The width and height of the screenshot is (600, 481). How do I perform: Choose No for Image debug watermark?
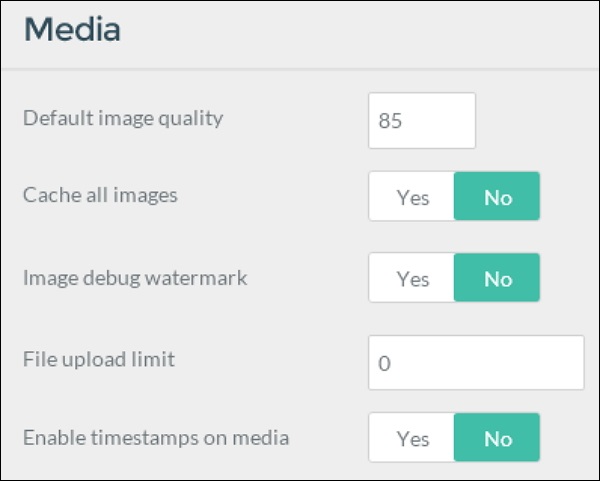(497, 278)
